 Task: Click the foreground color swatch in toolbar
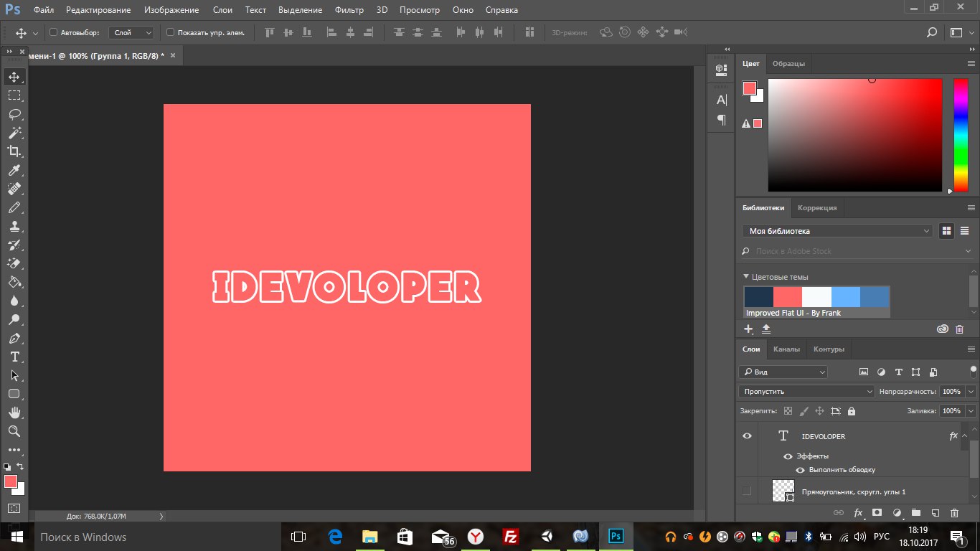11,481
